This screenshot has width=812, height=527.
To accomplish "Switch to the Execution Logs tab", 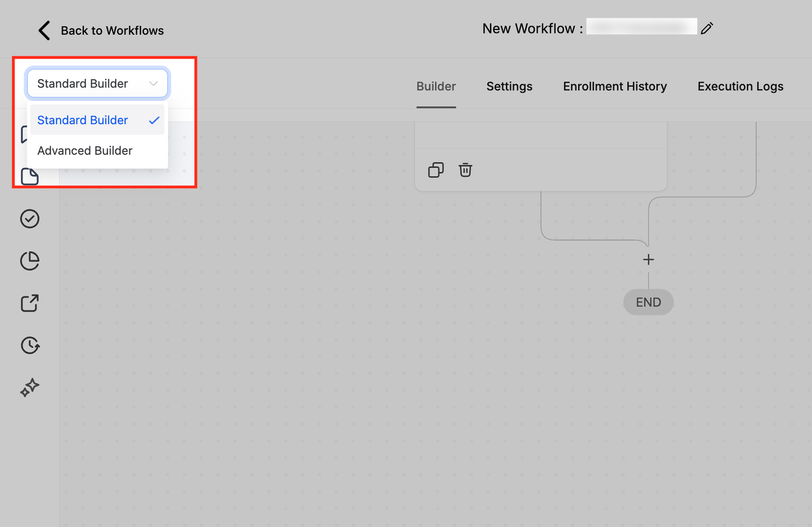I will tap(740, 86).
